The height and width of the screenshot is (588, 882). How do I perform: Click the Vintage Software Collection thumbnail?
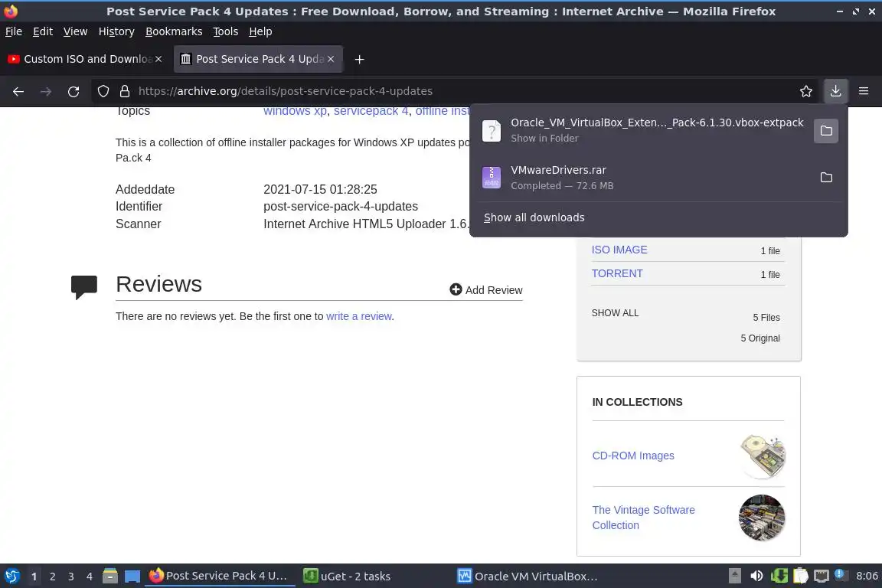click(762, 518)
